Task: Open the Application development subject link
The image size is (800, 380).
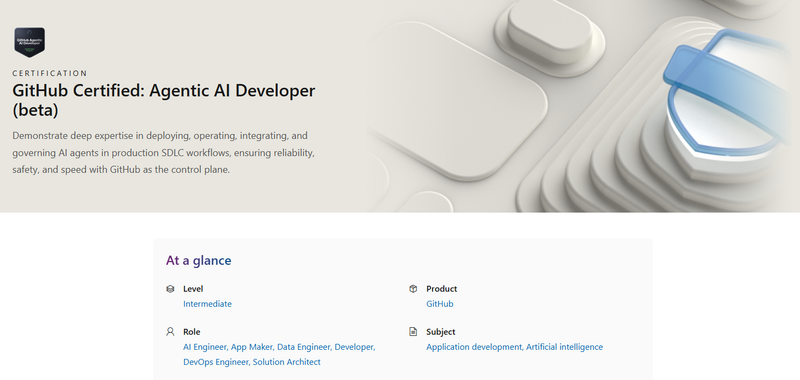Action: [x=474, y=347]
